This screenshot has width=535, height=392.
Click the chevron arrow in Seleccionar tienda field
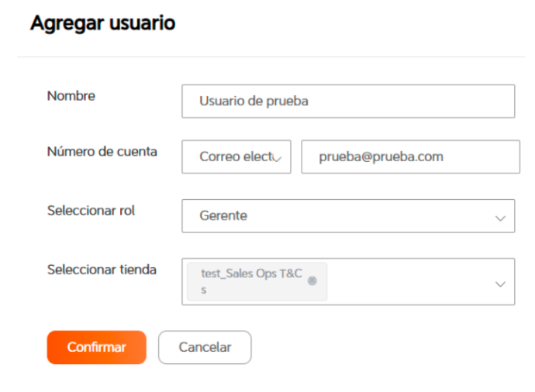click(x=500, y=284)
